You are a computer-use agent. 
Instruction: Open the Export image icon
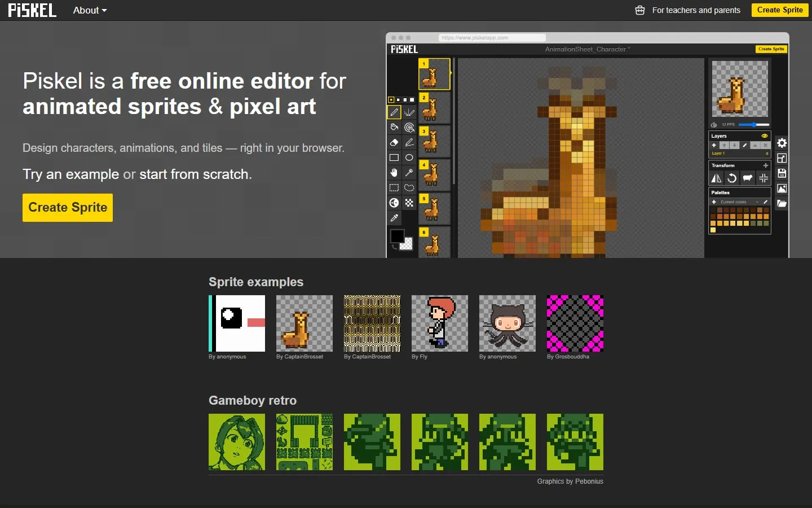(x=782, y=189)
